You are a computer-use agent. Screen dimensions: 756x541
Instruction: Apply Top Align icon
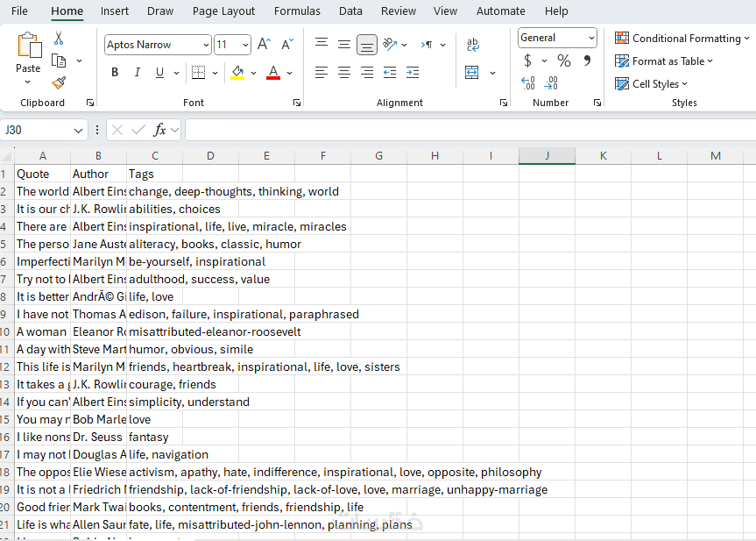[321, 45]
